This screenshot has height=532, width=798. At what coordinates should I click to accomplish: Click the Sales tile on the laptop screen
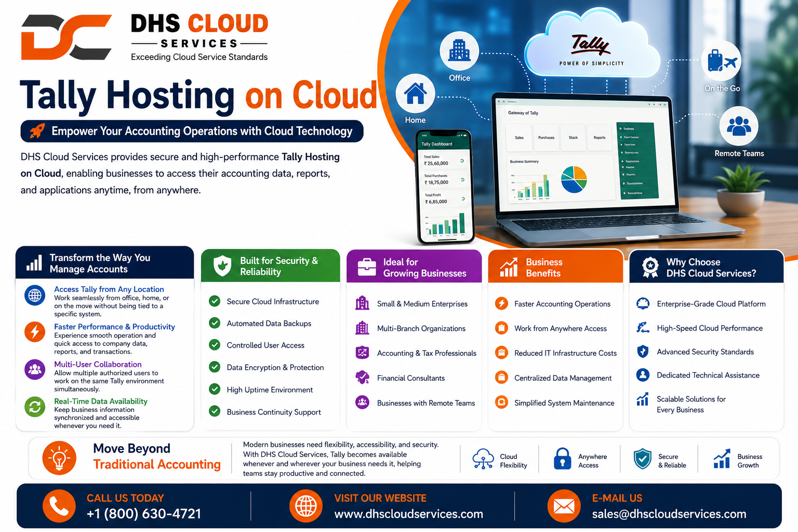520,138
